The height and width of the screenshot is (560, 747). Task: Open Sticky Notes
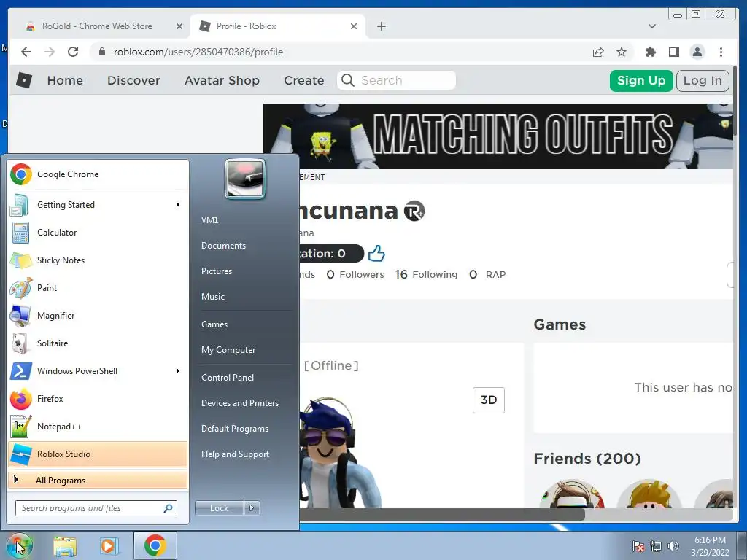[98, 260]
